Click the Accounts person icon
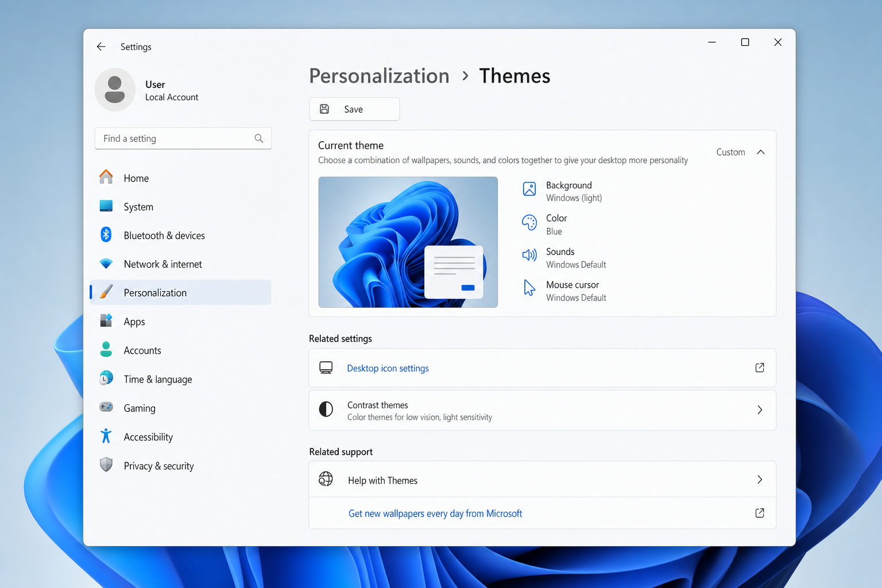882x588 pixels. click(106, 349)
